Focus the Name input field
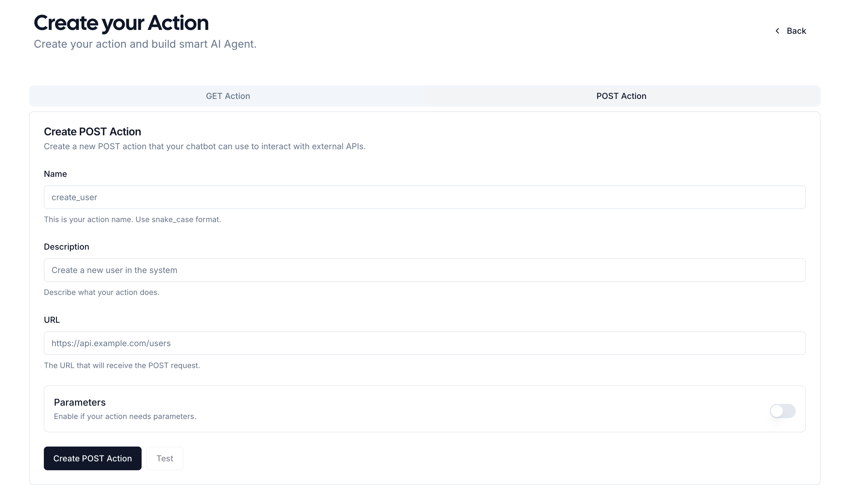 [424, 197]
